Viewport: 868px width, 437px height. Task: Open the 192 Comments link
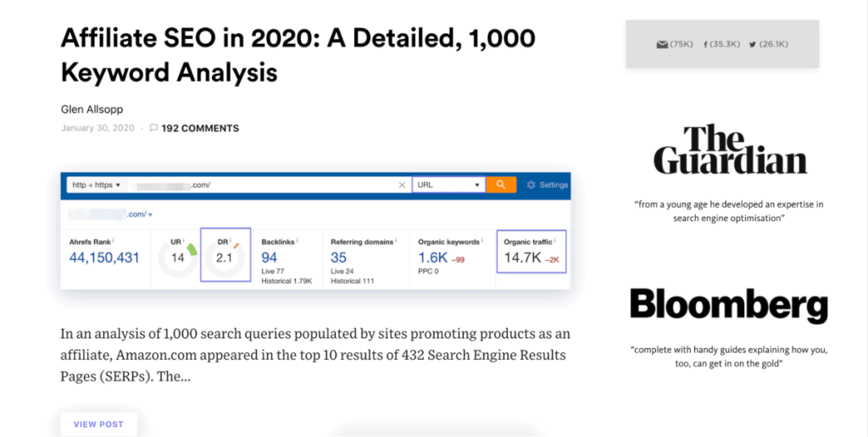pyautogui.click(x=200, y=129)
